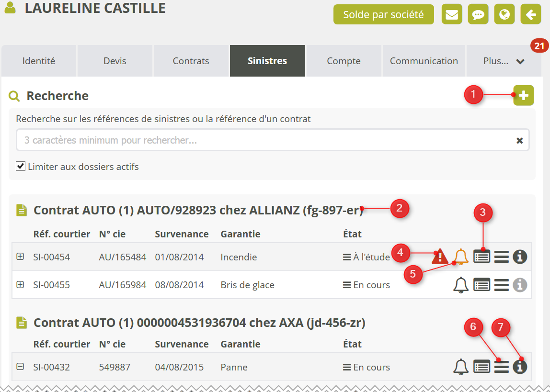Screen dimensions: 550x392
Task: Click red warning triangle on SI-00454
Action: click(439, 257)
